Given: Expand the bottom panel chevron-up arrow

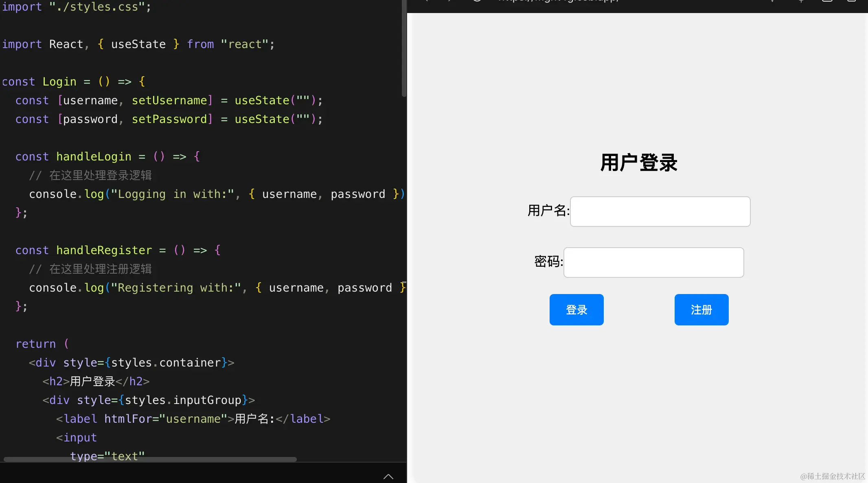Looking at the screenshot, I should click(x=388, y=476).
